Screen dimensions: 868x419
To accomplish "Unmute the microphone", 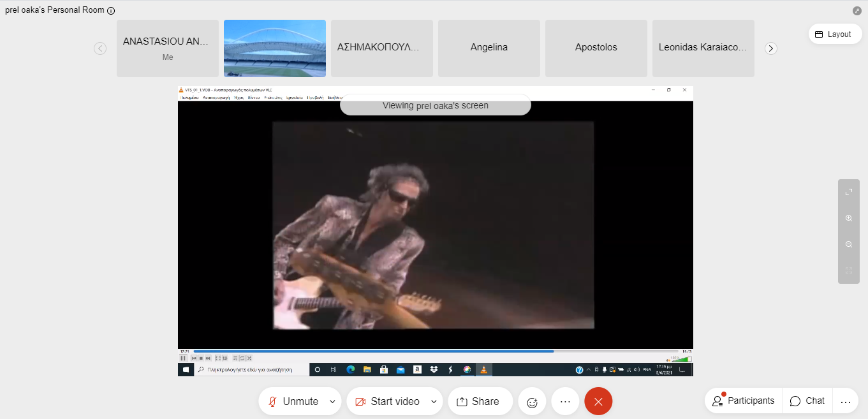I will (293, 401).
